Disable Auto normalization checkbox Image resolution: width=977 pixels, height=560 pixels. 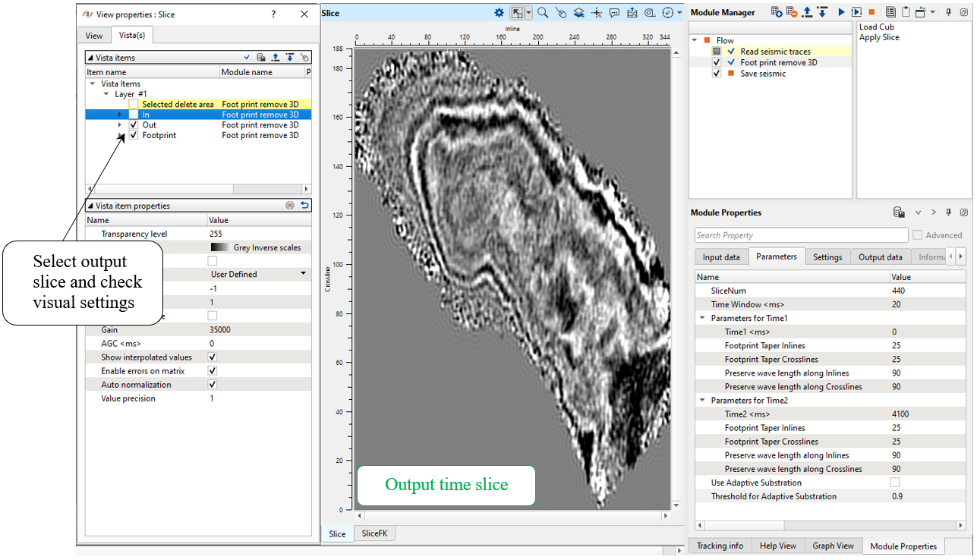tap(213, 385)
